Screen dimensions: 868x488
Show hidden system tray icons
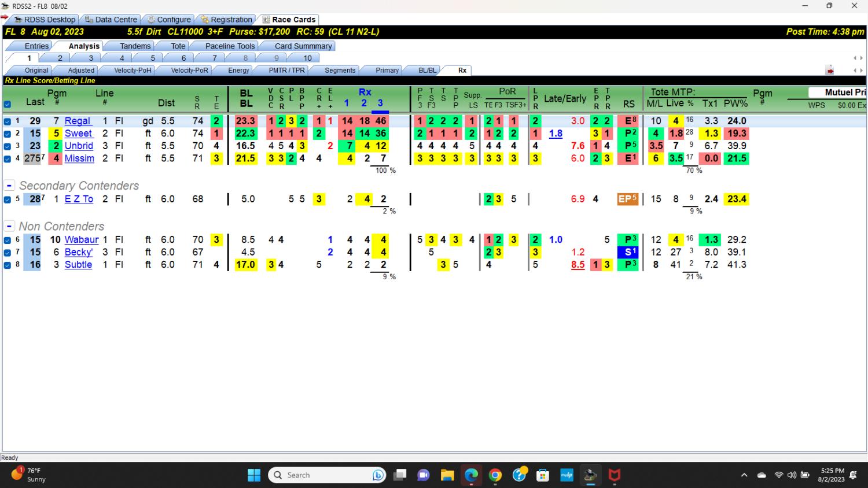[744, 475]
